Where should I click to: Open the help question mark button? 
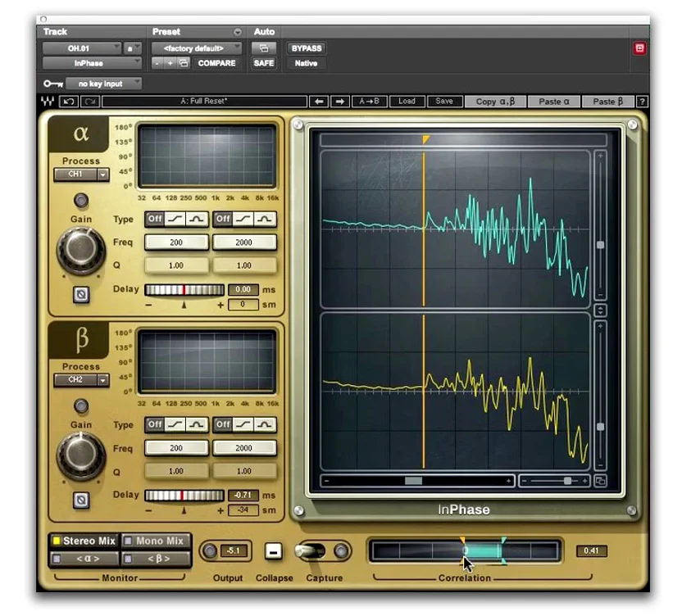(642, 102)
